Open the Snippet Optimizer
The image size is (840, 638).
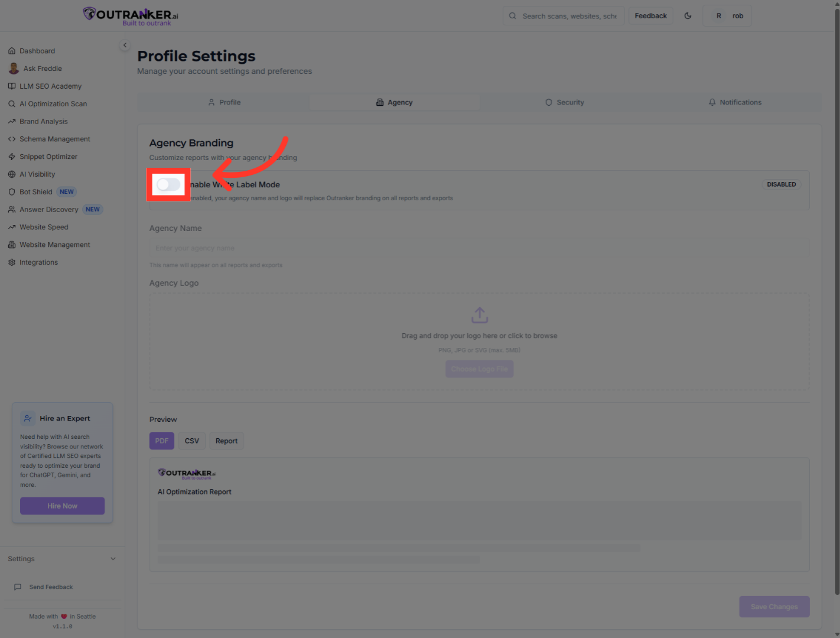48,156
